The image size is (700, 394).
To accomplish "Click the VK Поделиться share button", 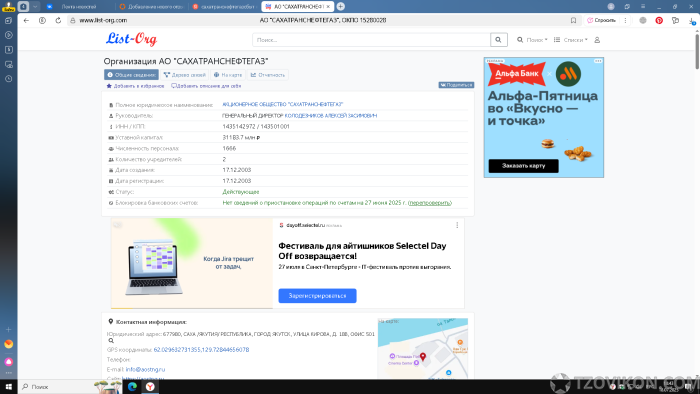I will [x=456, y=85].
